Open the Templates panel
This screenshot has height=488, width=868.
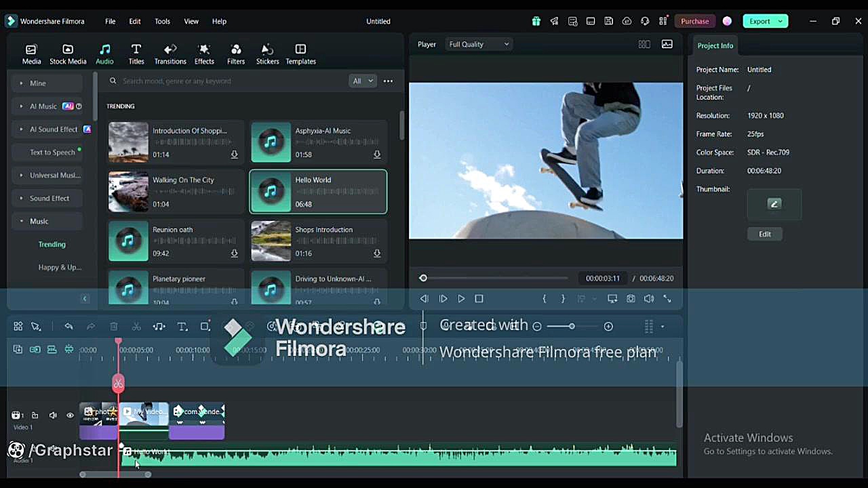pyautogui.click(x=300, y=54)
